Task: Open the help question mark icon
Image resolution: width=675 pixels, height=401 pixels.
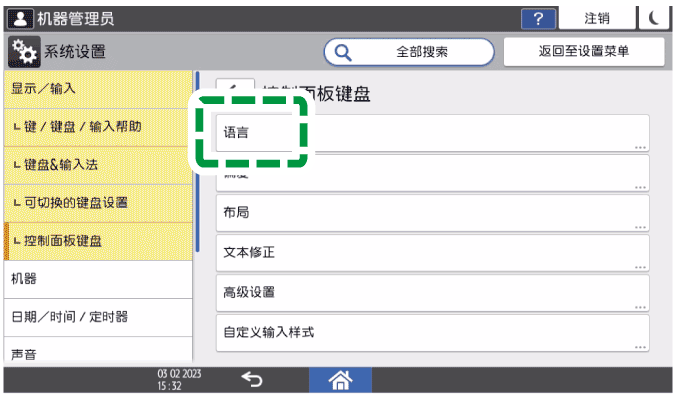Action: pos(538,19)
